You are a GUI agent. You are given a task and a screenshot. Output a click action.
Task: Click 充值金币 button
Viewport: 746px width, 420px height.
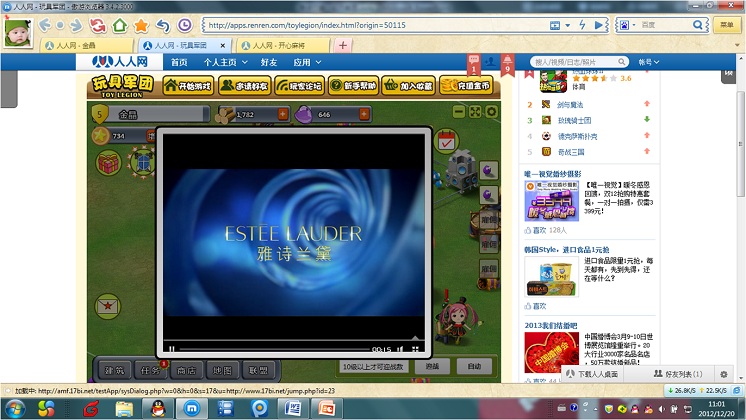point(466,86)
